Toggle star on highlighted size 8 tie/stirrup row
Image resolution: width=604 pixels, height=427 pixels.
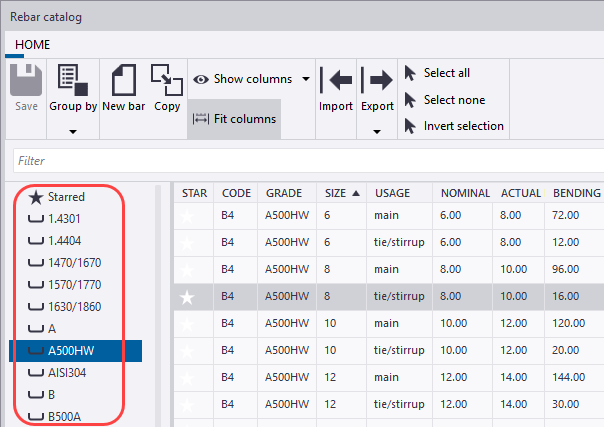pyautogui.click(x=186, y=296)
